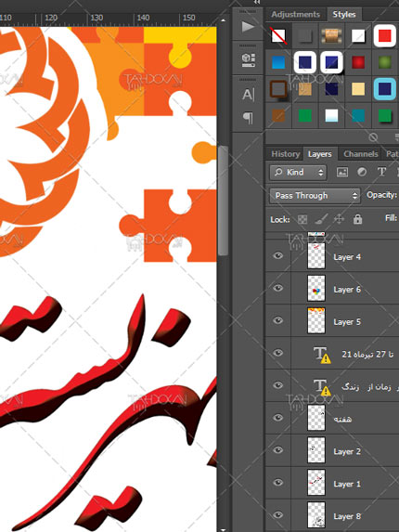Apply the red square style with white border
This screenshot has height=532, width=399.
[385, 35]
